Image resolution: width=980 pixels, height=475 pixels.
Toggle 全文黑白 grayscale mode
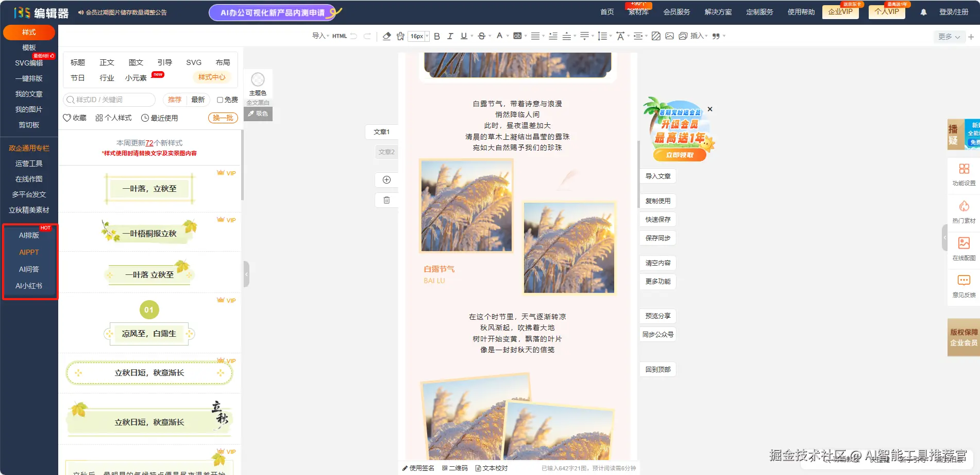coord(258,102)
